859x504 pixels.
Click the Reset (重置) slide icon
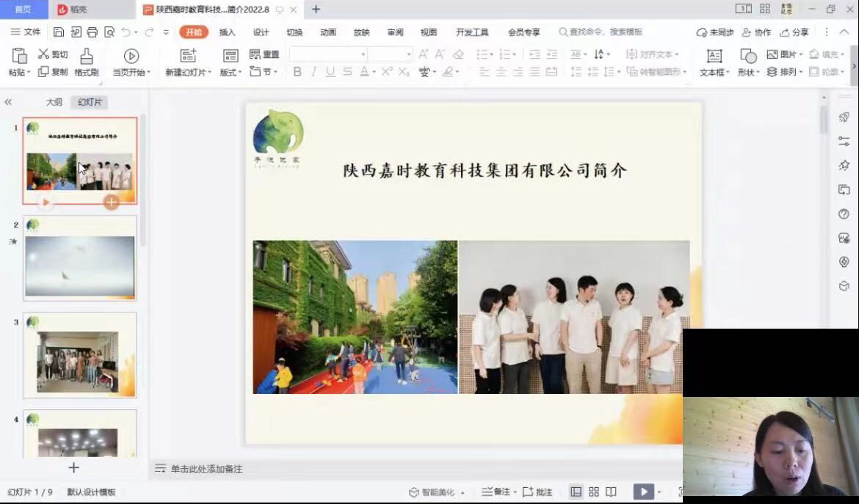coord(264,54)
